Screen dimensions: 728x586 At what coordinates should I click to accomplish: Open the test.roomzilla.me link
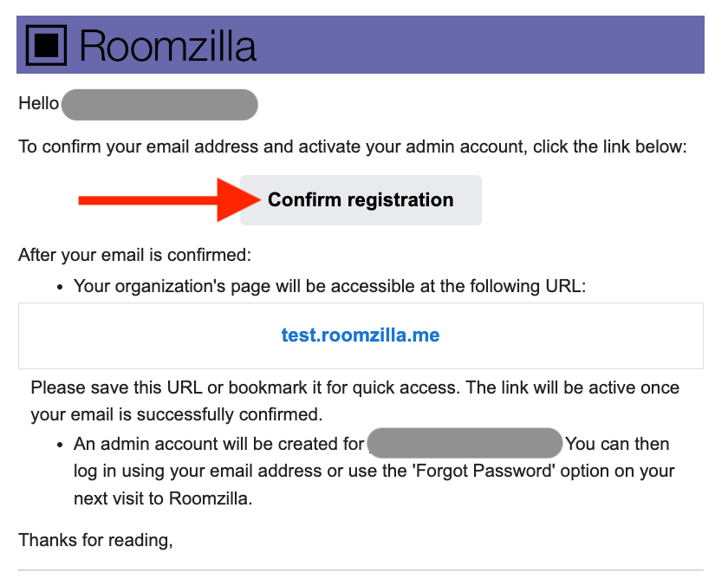(361, 335)
